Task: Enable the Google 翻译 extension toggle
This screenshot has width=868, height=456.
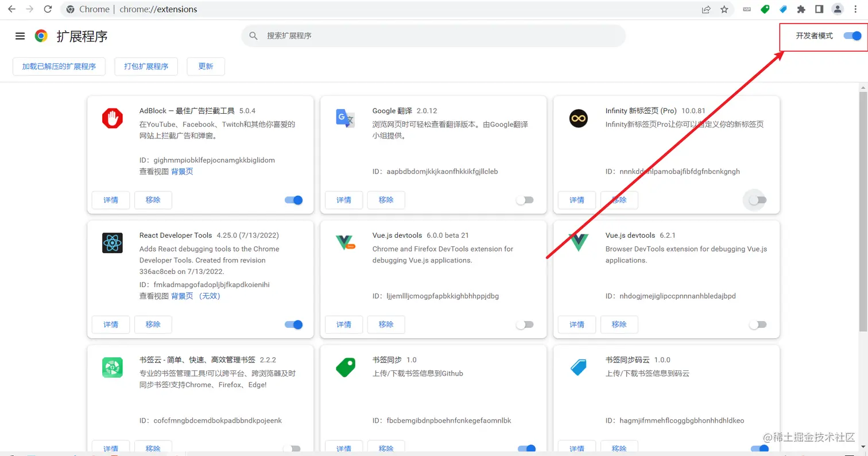Action: pos(525,200)
